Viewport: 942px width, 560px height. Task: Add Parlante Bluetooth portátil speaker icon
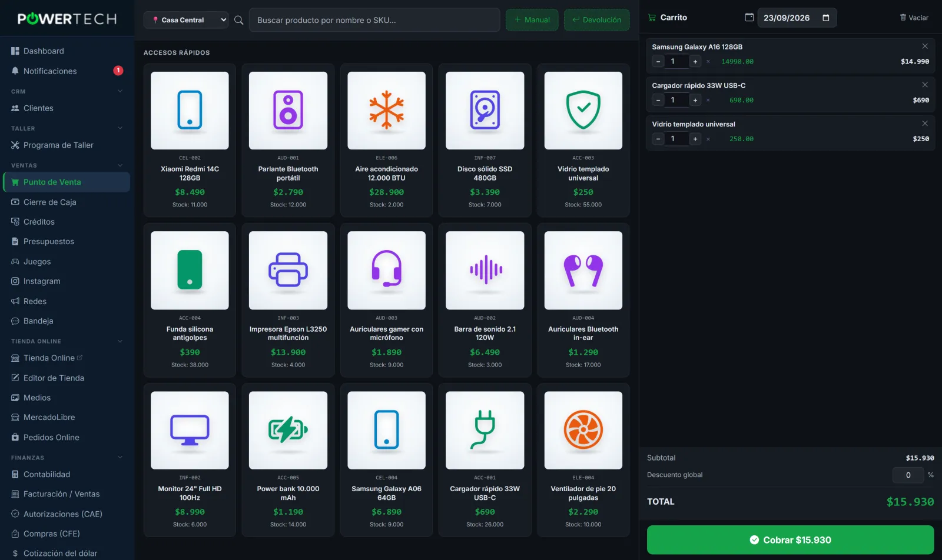tap(288, 111)
